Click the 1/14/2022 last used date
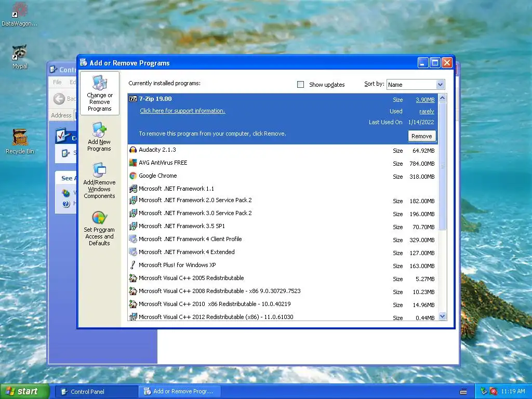 (x=421, y=122)
